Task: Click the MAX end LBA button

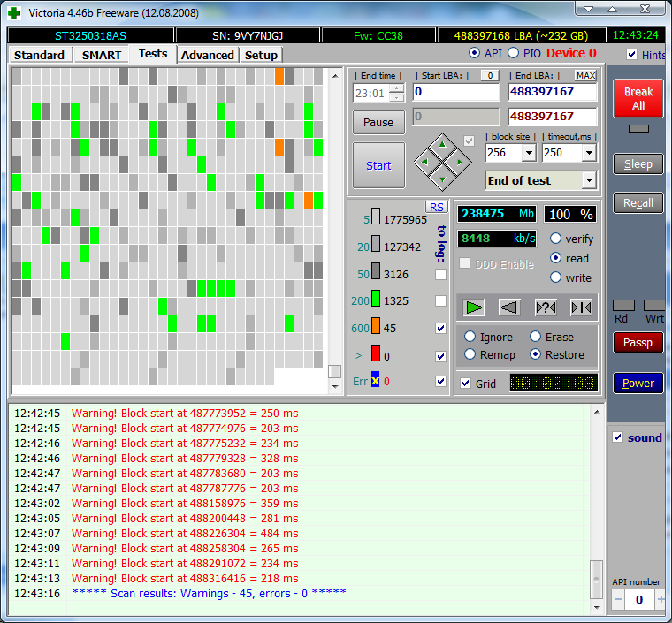Action: pos(585,76)
